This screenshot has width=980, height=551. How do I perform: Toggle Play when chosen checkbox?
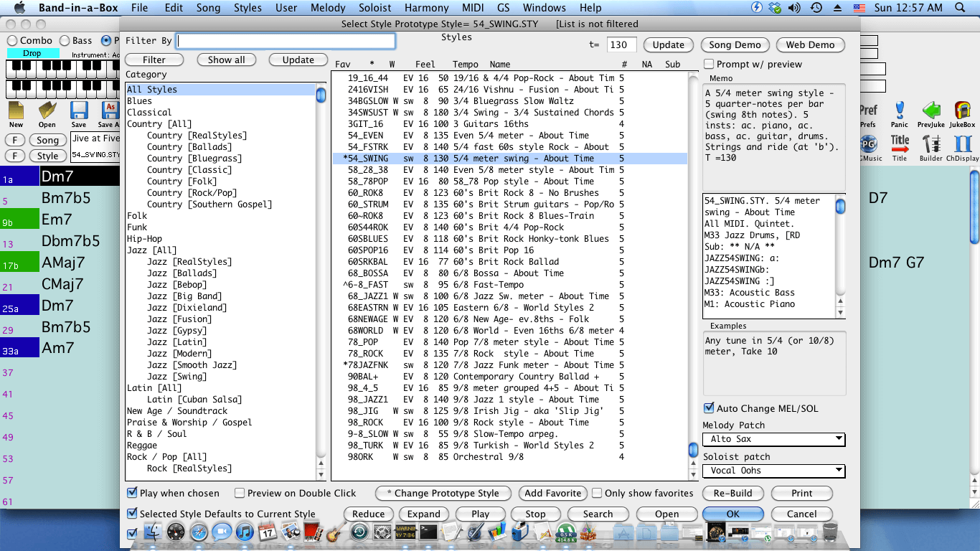coord(132,493)
